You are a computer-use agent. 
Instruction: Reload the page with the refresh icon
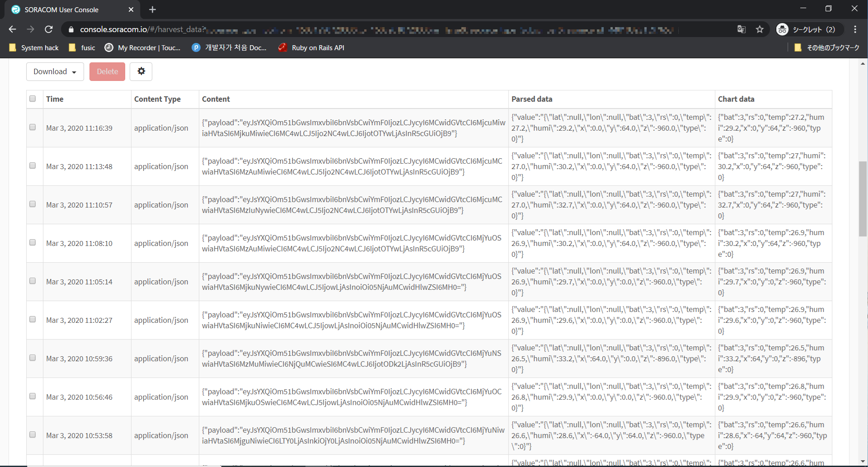(x=49, y=29)
